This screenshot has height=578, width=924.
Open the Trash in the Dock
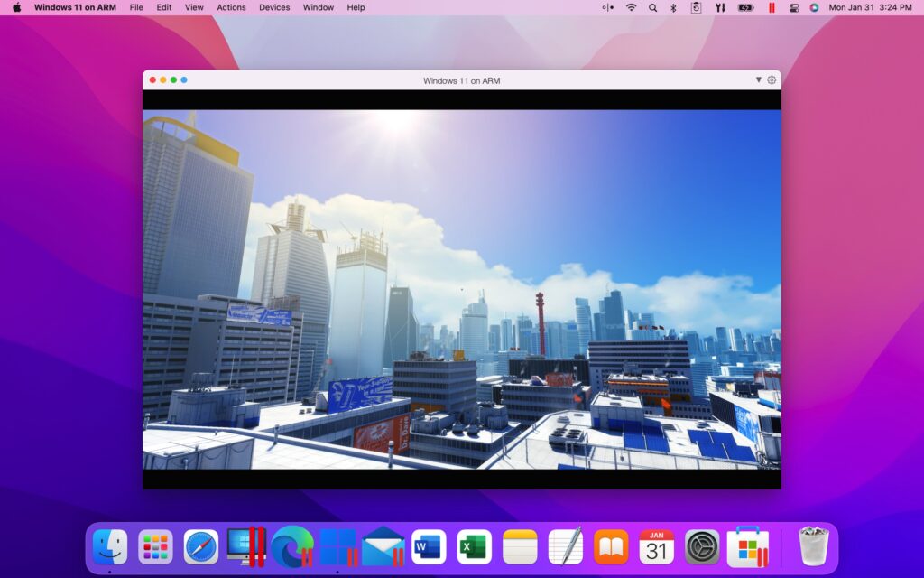813,546
